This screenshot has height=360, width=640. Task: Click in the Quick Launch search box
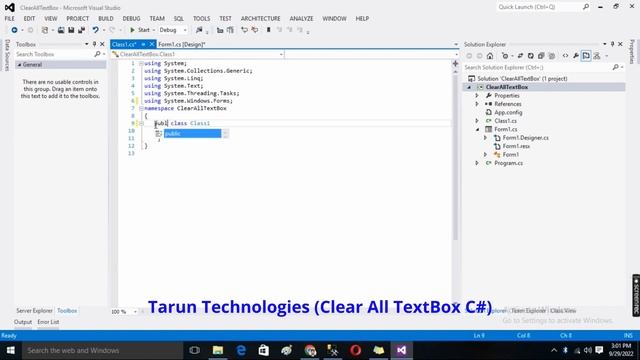tap(539, 7)
